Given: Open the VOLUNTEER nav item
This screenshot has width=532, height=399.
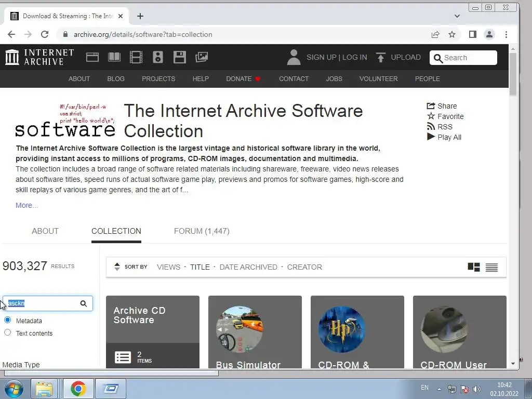Looking at the screenshot, I should 378,79.
